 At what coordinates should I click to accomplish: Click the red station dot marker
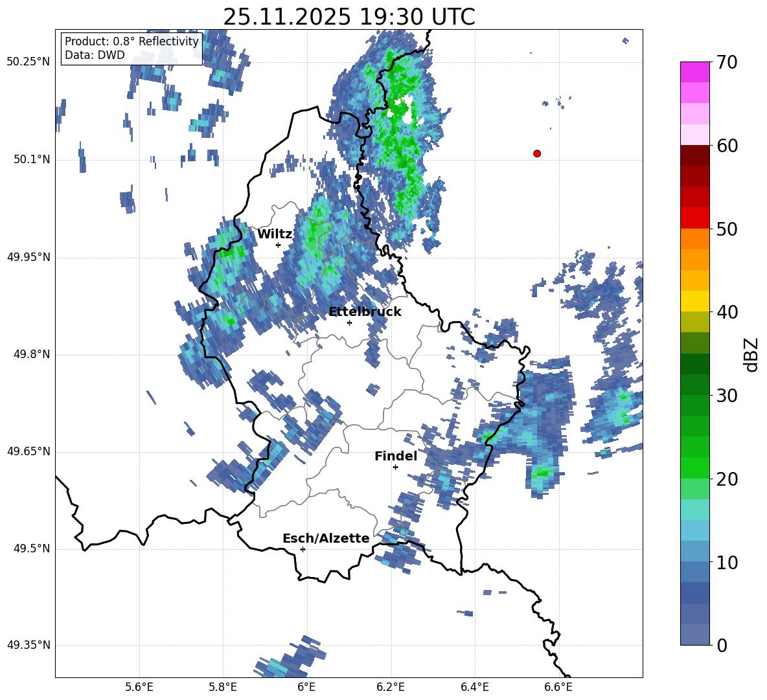pyautogui.click(x=536, y=153)
